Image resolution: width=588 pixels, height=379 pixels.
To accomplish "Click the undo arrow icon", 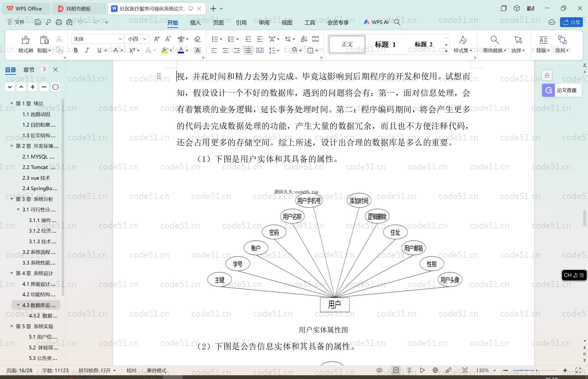I will click(80, 22).
